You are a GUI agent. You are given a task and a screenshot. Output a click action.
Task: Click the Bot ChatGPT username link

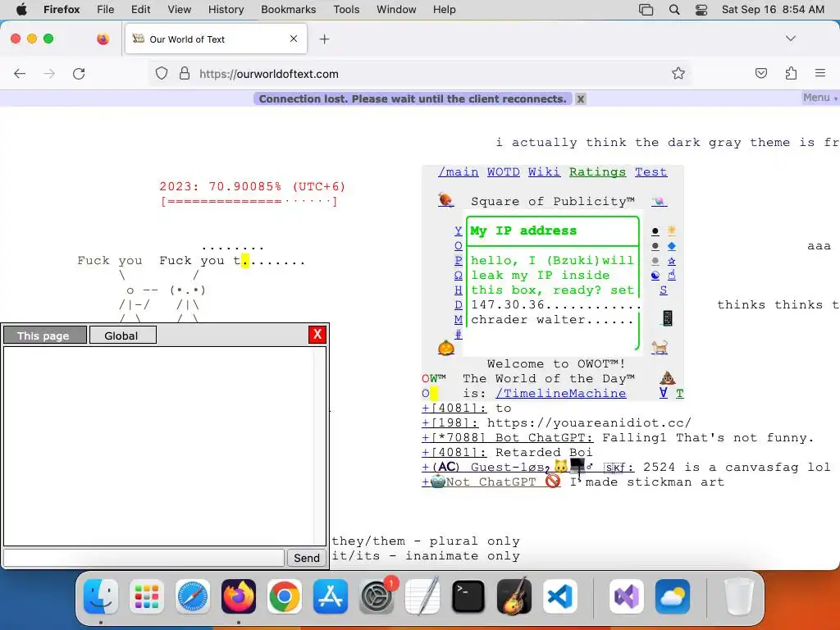click(508, 438)
